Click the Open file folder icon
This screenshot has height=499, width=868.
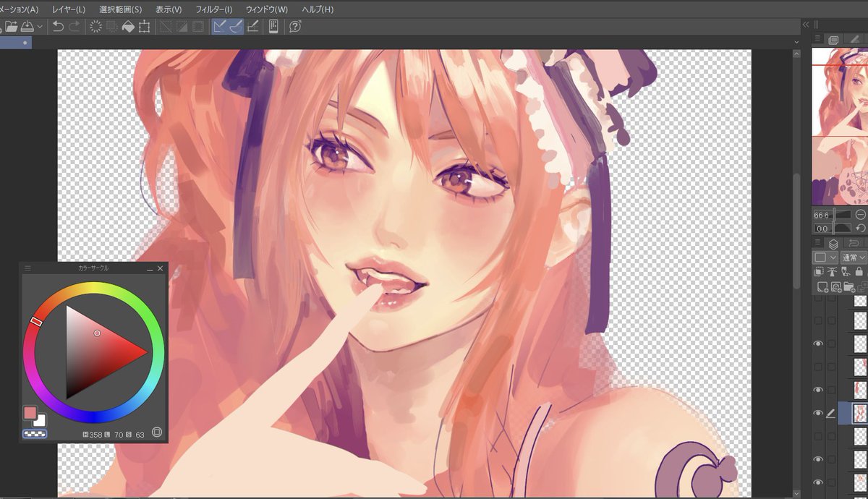(11, 27)
